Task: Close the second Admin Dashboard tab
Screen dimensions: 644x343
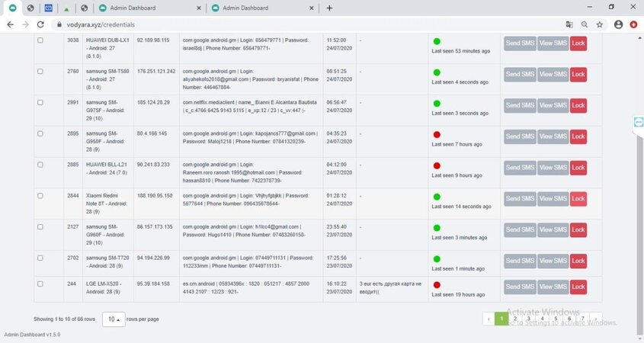Action: pos(312,8)
